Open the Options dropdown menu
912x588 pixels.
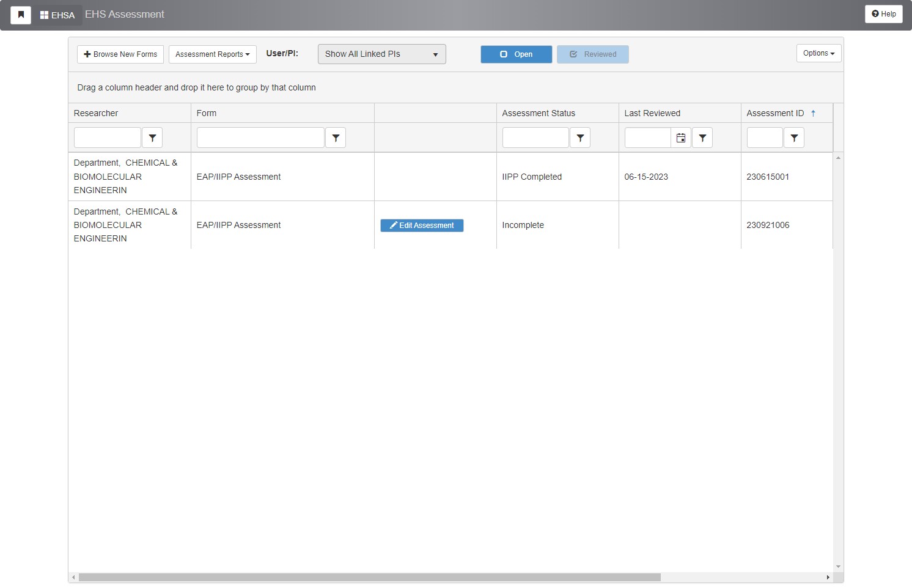point(819,53)
